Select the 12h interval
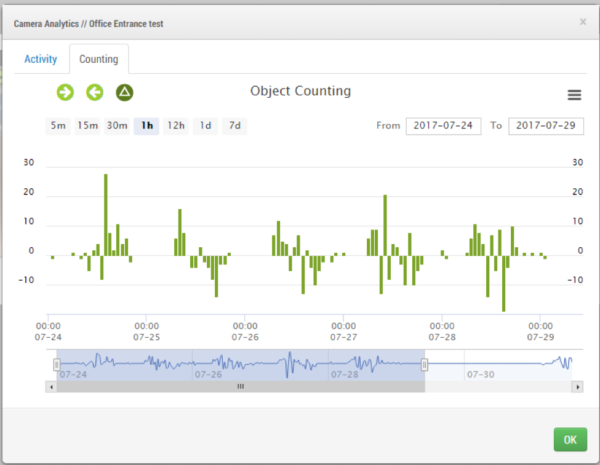600x465 pixels. (176, 126)
